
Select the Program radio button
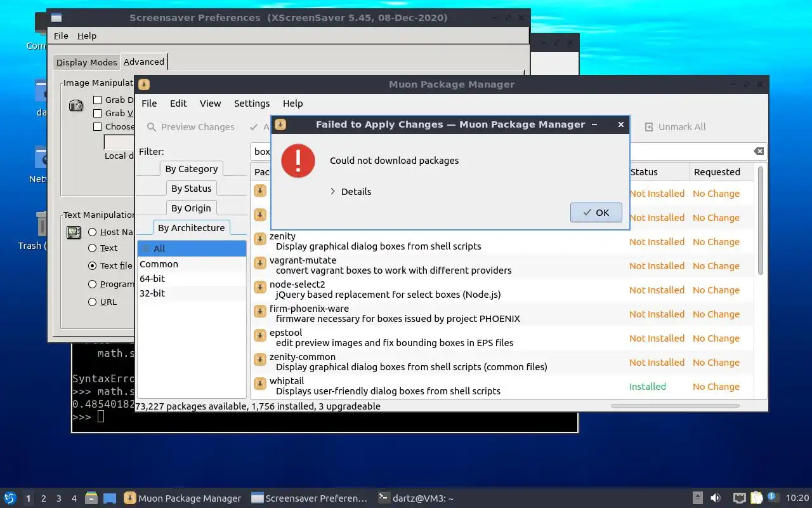(93, 284)
